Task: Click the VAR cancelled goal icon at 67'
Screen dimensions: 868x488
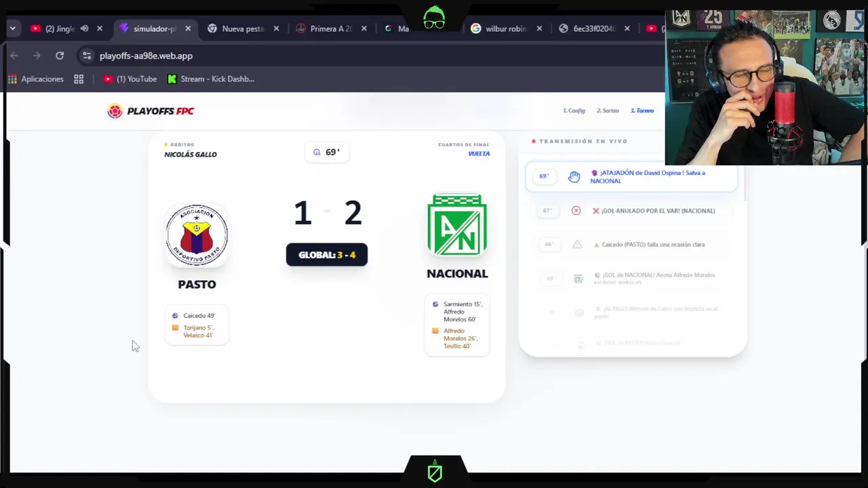Action: (x=576, y=211)
